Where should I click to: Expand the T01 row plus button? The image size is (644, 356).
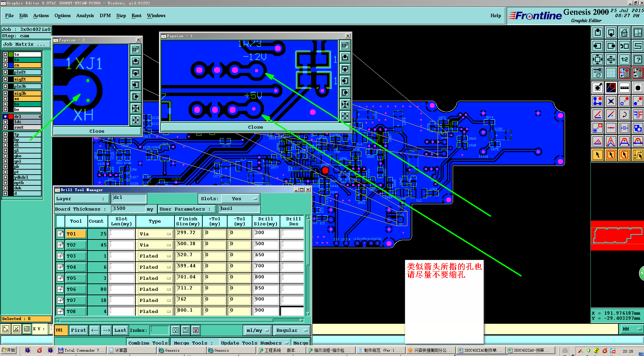pos(61,234)
